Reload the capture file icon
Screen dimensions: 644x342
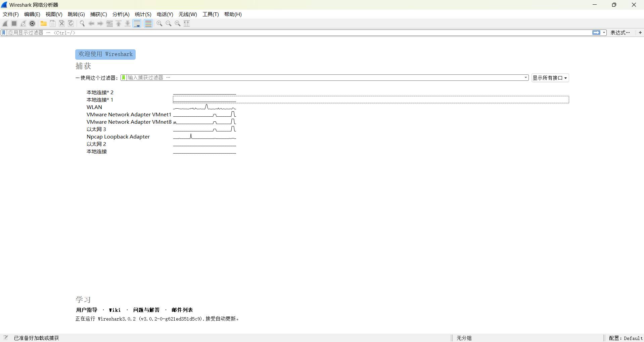point(71,23)
